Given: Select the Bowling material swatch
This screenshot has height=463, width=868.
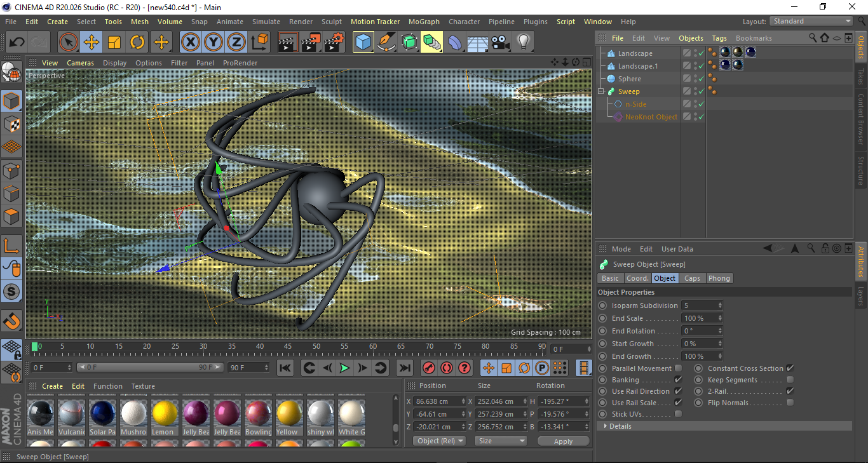Looking at the screenshot, I should 258,417.
